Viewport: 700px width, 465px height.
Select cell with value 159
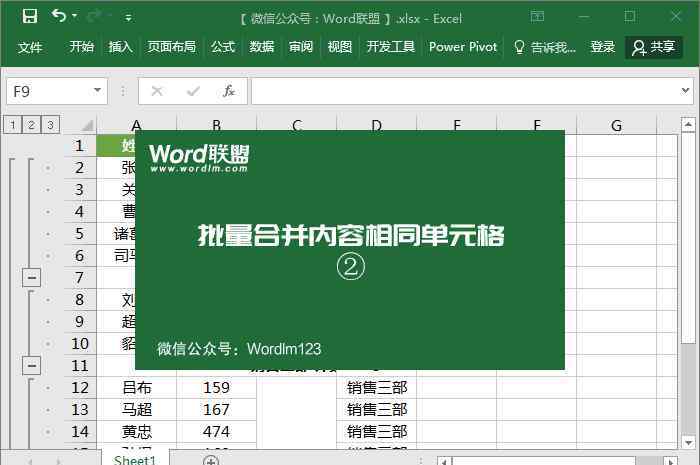(x=217, y=387)
